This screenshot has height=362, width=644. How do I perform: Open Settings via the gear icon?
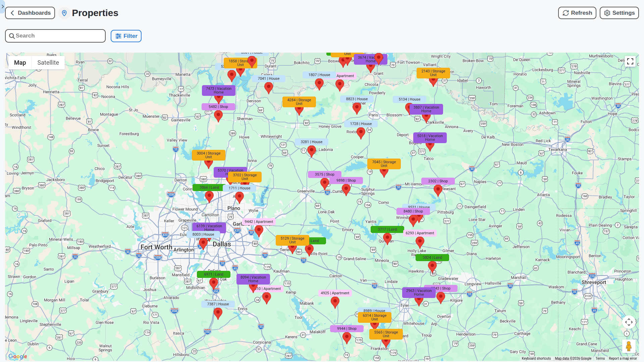point(607,13)
